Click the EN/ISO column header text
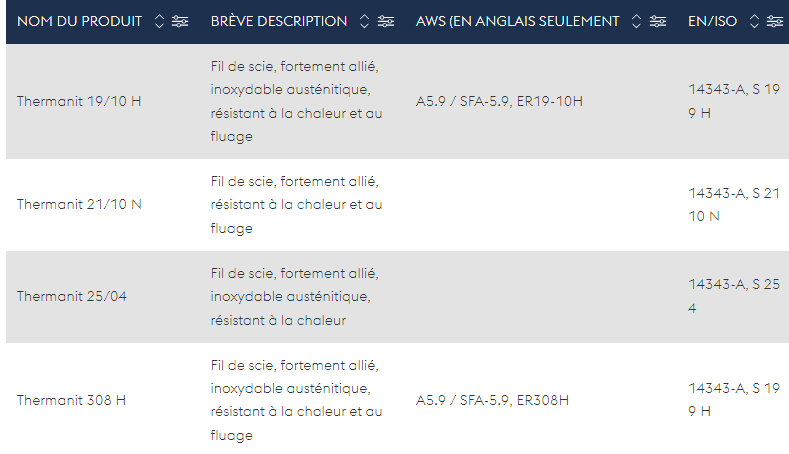789x454 pixels. coord(713,21)
